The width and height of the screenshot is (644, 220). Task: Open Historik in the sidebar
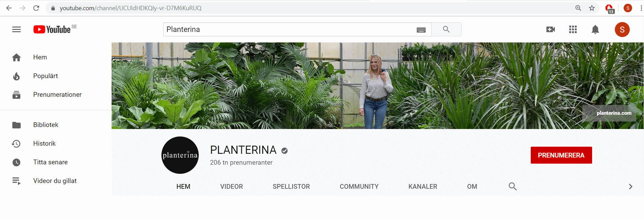[x=44, y=144]
